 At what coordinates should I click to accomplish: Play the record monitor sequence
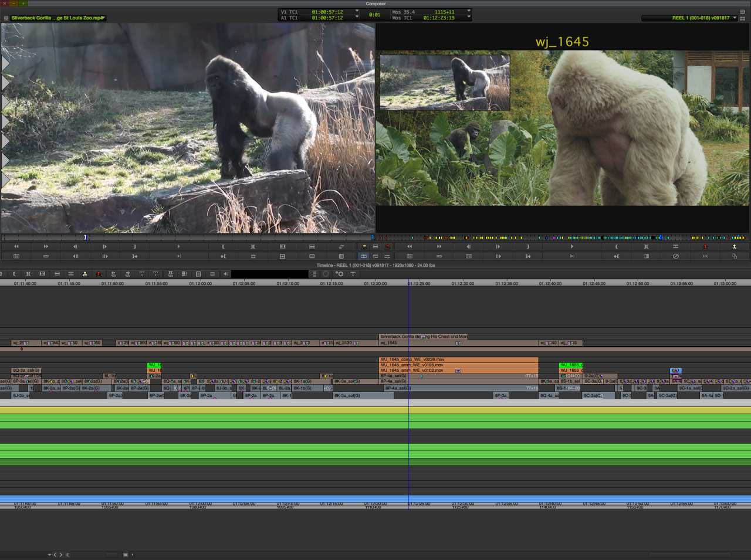point(572,247)
